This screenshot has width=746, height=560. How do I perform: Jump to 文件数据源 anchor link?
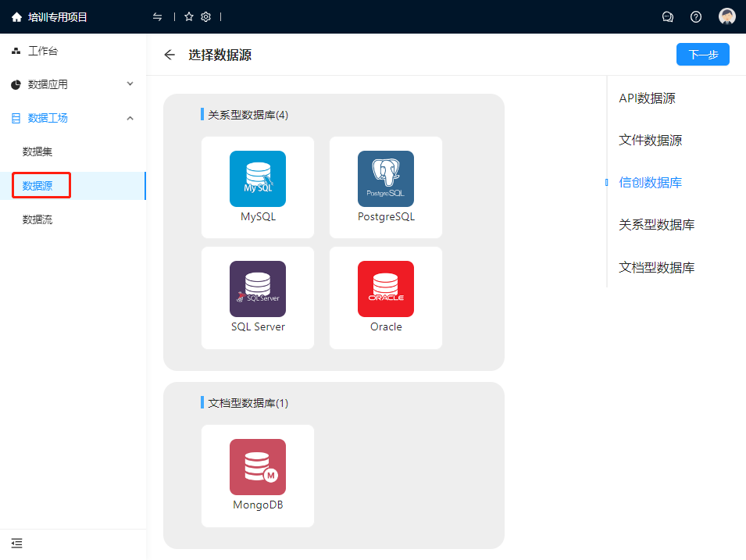650,141
